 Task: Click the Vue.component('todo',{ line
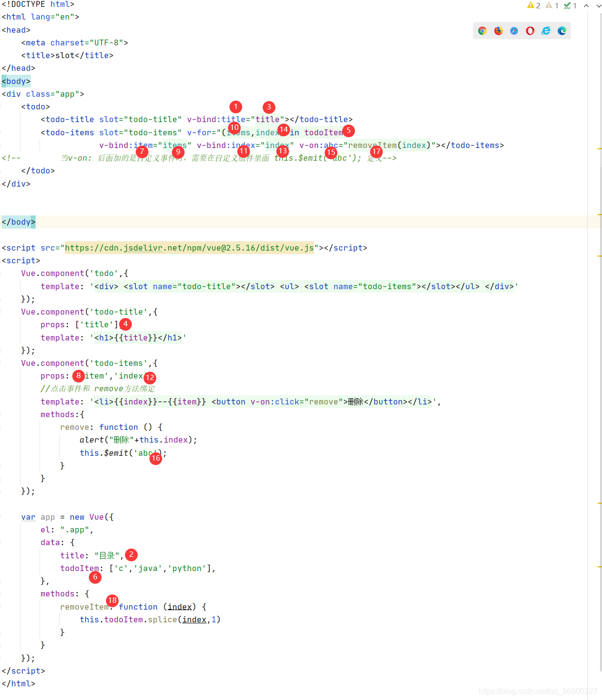tap(75, 274)
